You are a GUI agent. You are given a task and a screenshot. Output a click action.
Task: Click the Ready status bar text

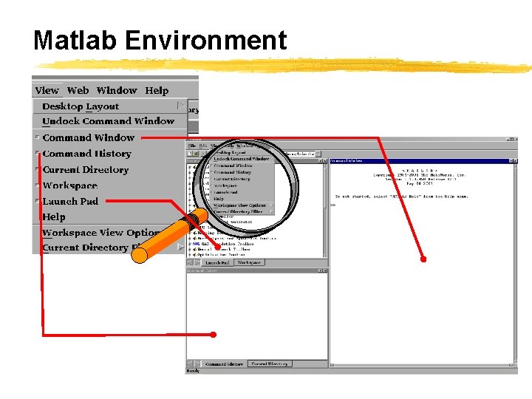click(x=193, y=371)
